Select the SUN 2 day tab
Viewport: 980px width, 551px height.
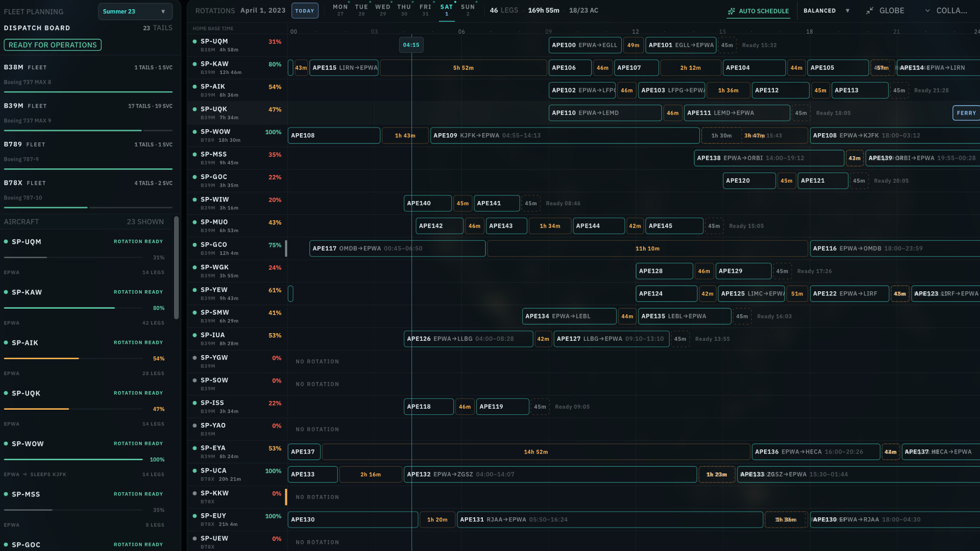pyautogui.click(x=468, y=10)
